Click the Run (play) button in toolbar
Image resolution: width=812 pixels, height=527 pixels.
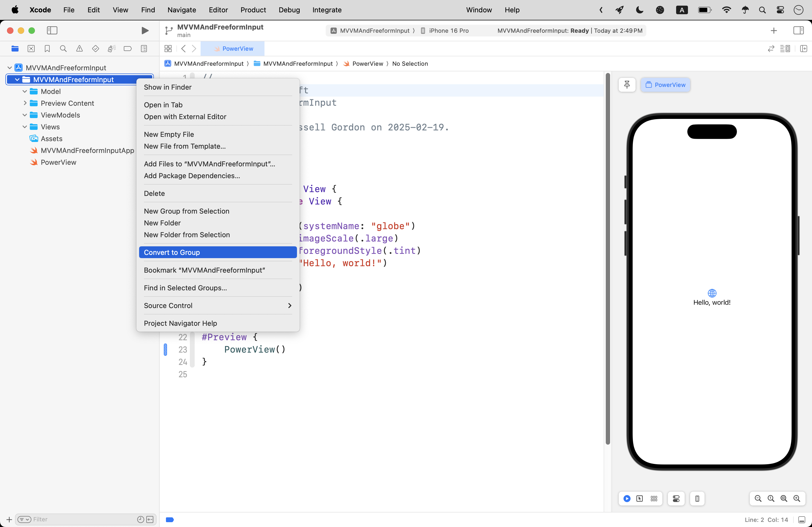click(x=145, y=31)
